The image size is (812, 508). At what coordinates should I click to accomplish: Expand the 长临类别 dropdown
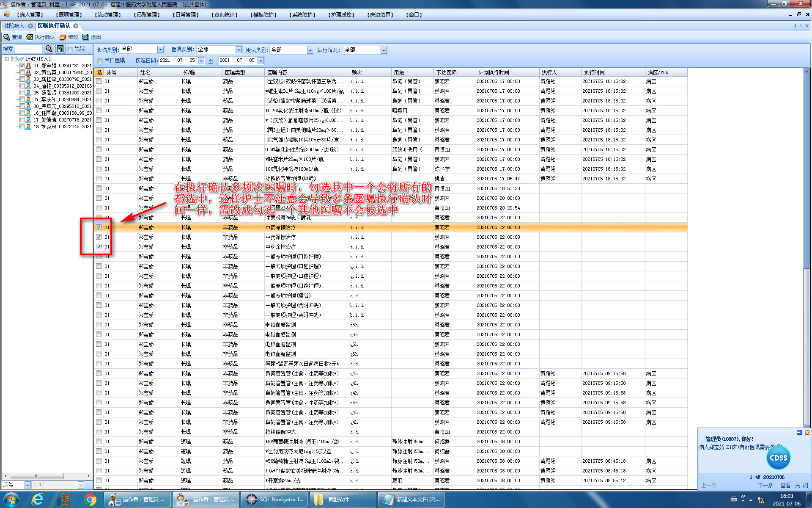[x=160, y=50]
